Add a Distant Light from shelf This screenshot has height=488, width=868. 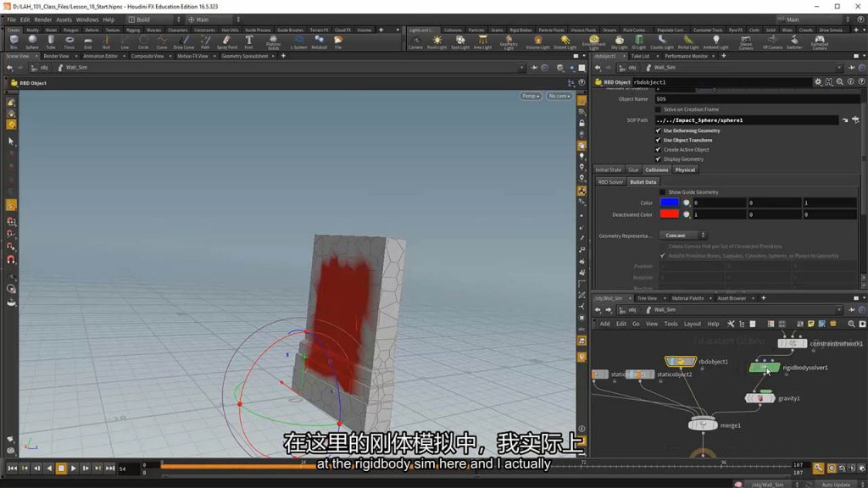565,42
